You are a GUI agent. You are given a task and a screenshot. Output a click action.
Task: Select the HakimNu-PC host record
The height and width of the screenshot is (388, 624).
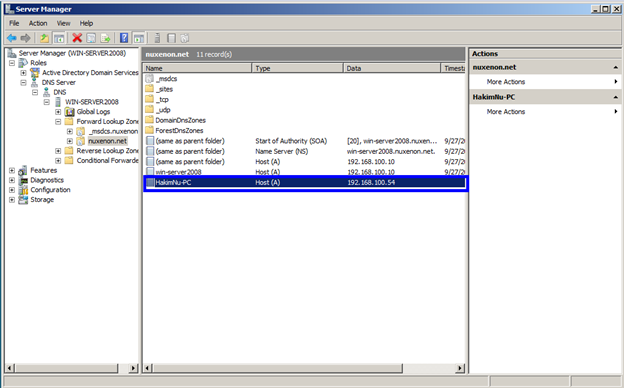[304, 182]
